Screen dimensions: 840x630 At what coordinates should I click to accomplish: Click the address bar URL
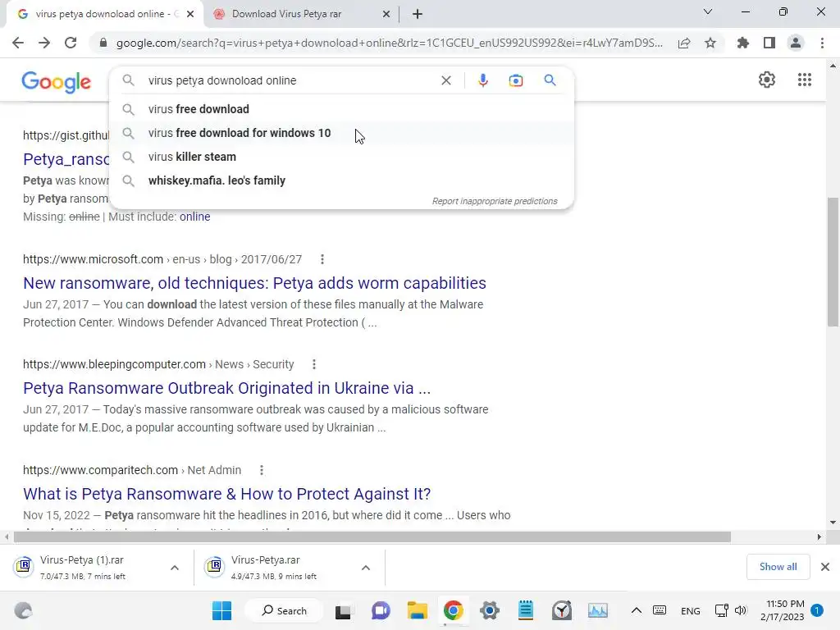pyautogui.click(x=390, y=43)
